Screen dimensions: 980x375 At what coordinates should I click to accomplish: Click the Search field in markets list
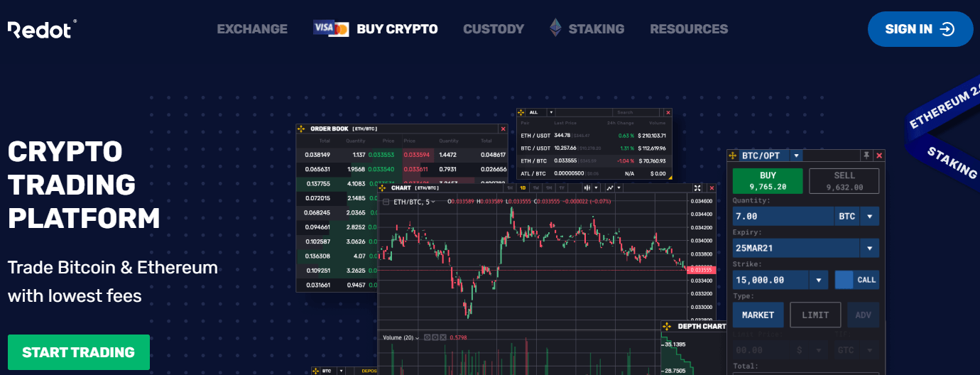[636, 112]
